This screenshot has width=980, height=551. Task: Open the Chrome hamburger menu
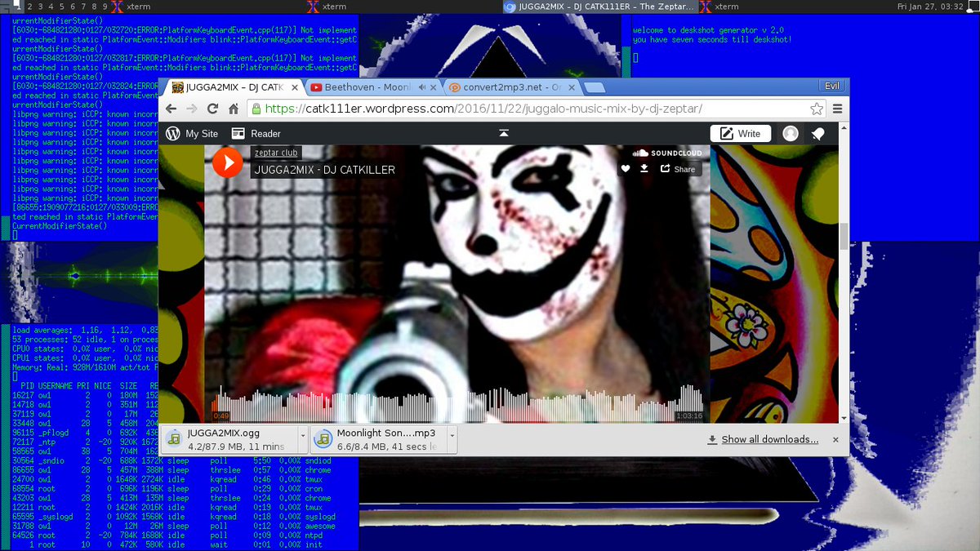click(837, 109)
